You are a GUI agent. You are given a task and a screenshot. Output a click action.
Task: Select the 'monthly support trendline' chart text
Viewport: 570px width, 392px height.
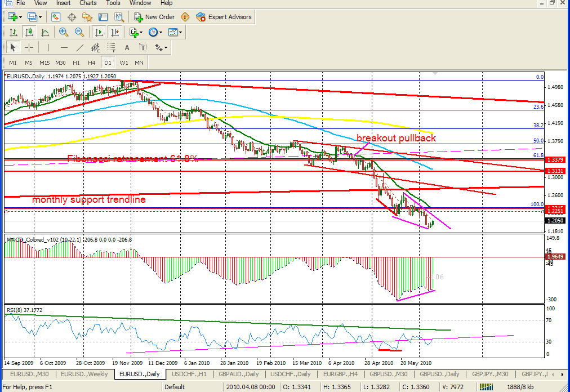click(89, 199)
